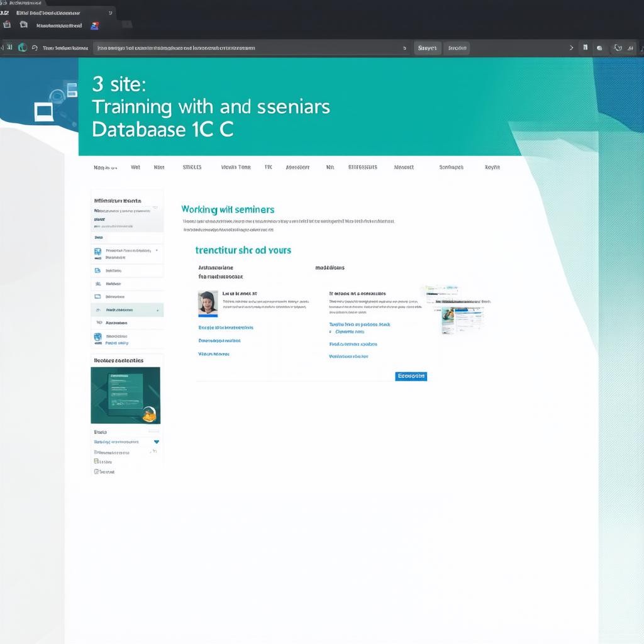Open the dark green thumbnail in the sidebar
Viewport: 644px width, 644px height.
[x=125, y=395]
